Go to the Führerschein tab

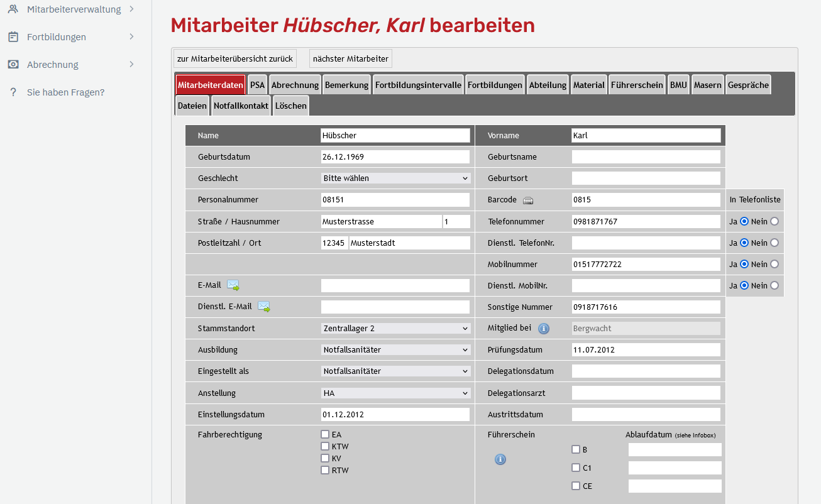(x=637, y=85)
